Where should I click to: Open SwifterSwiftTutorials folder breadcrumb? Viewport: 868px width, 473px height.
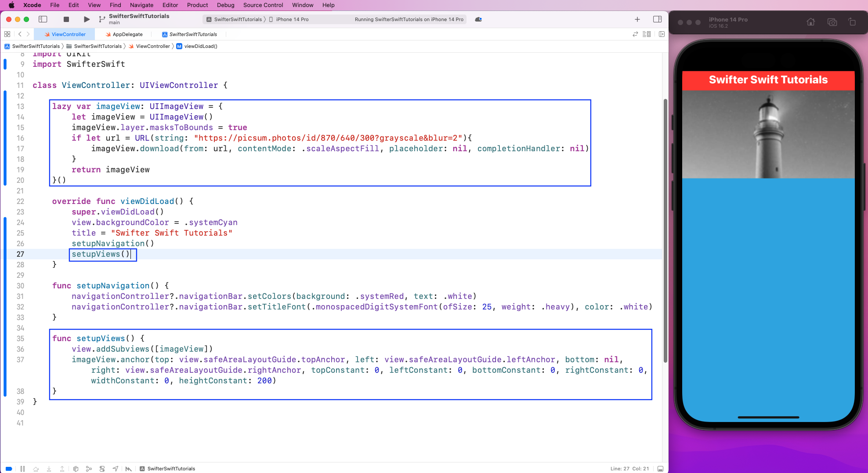click(x=94, y=46)
